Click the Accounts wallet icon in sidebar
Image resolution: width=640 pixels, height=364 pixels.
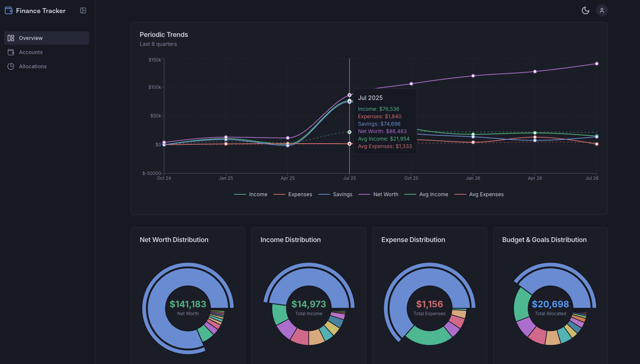click(11, 52)
